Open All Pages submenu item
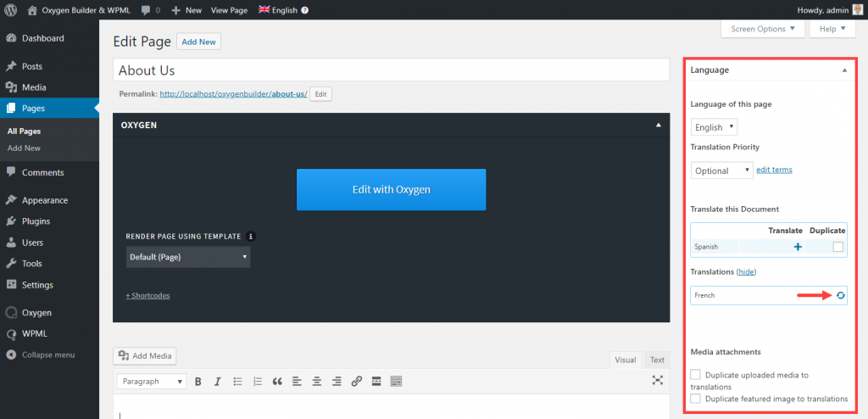This screenshot has width=868, height=419. click(24, 131)
